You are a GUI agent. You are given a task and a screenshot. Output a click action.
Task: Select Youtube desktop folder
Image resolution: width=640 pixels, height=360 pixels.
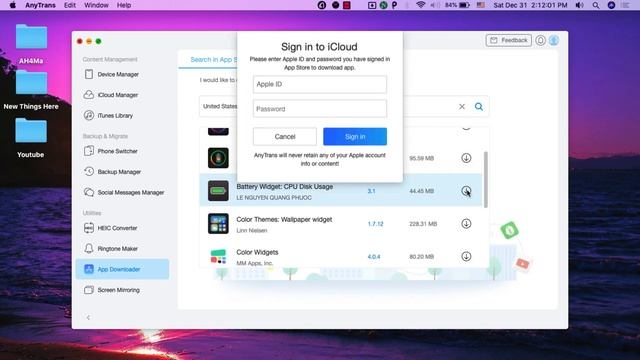click(x=31, y=138)
